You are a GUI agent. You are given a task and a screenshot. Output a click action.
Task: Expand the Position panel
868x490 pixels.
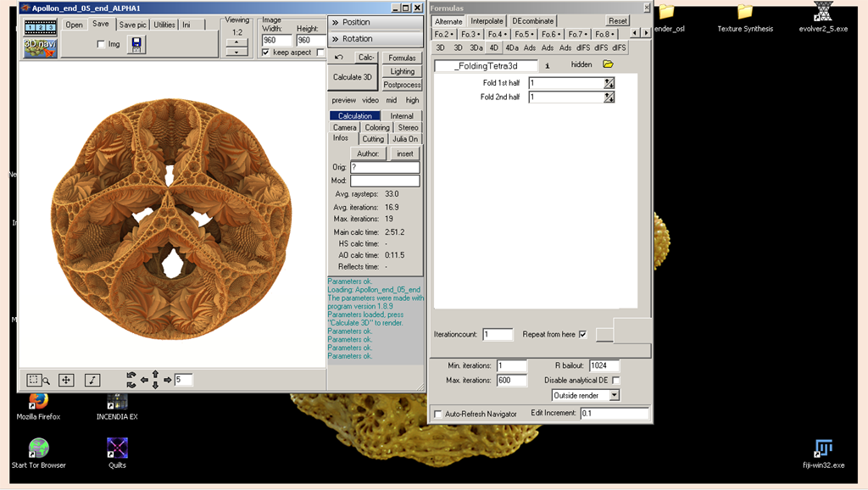pos(375,22)
